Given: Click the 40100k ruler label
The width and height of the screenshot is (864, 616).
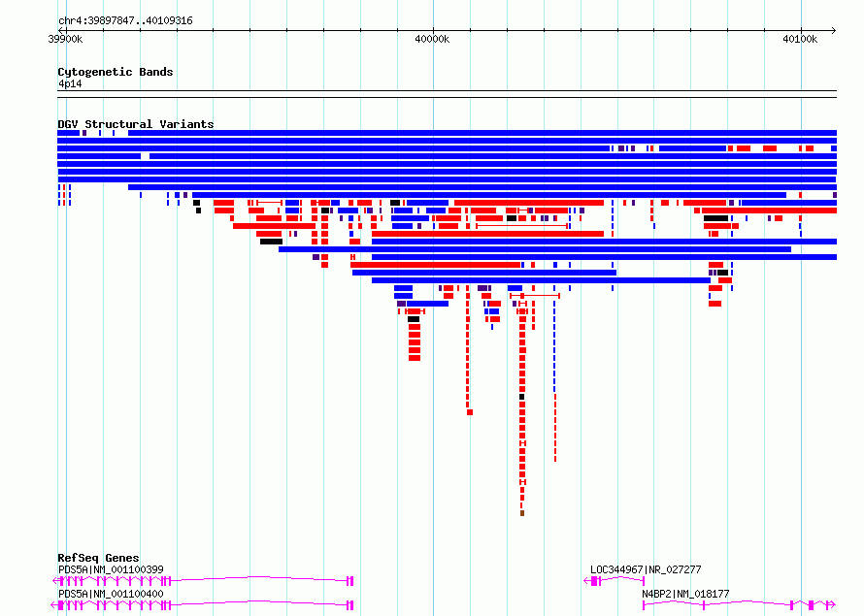Looking at the screenshot, I should 800,39.
